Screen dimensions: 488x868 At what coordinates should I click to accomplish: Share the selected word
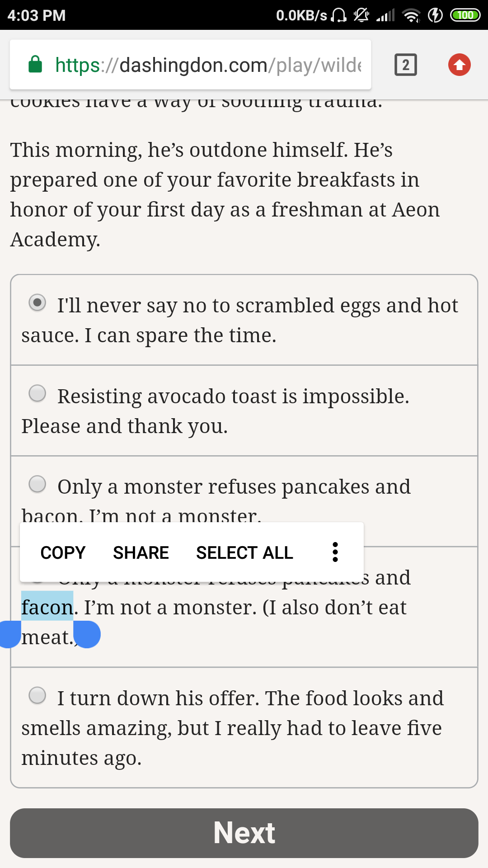[141, 552]
